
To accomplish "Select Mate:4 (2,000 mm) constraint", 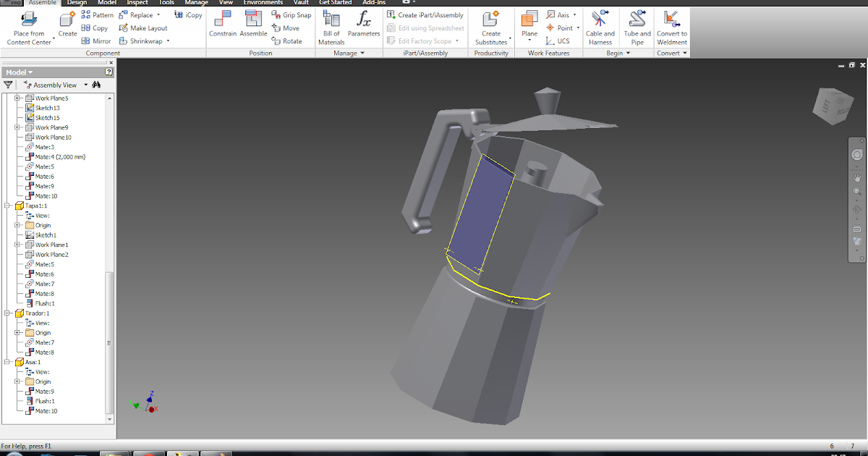I will point(61,157).
